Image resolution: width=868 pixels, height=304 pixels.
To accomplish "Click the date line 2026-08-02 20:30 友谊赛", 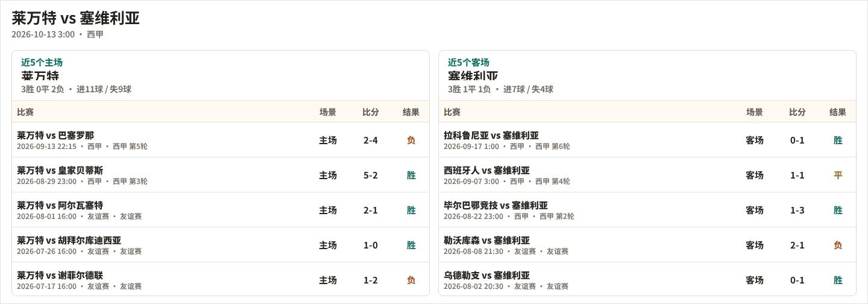I will tap(506, 287).
